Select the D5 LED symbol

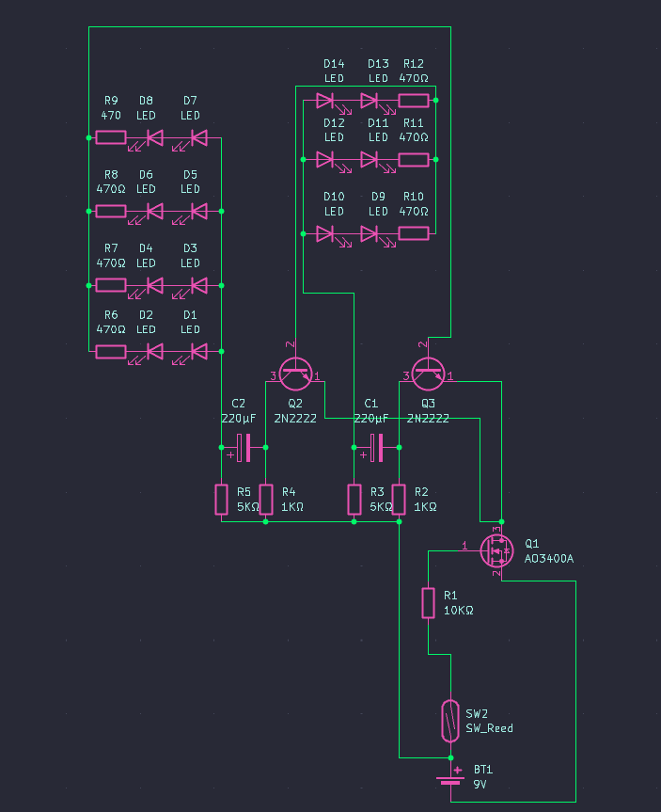pyautogui.click(x=199, y=212)
